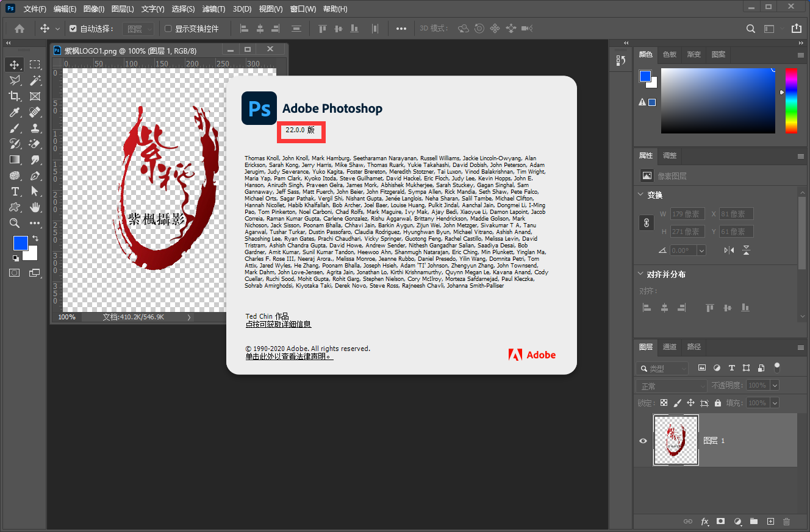The image size is (810, 532).
Task: Create a new layer plus icon
Action: coord(770,522)
